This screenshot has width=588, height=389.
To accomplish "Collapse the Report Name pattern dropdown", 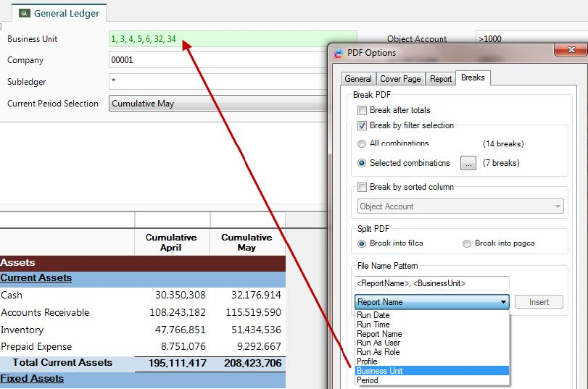I will coord(503,302).
